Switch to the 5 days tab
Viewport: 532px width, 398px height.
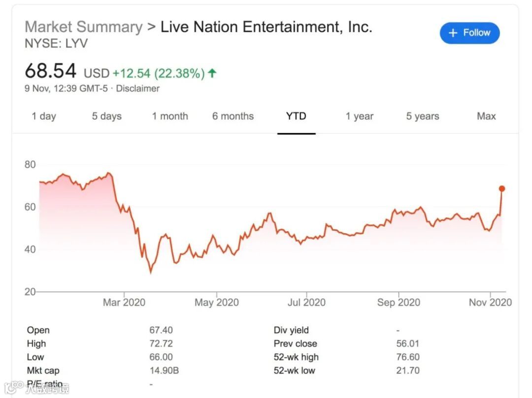pos(106,116)
